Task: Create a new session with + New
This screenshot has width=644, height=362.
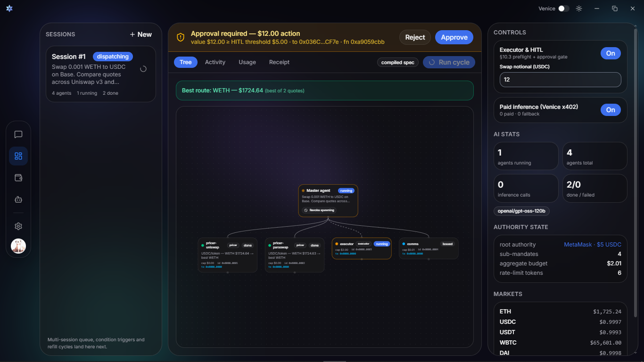Action: [x=140, y=34]
